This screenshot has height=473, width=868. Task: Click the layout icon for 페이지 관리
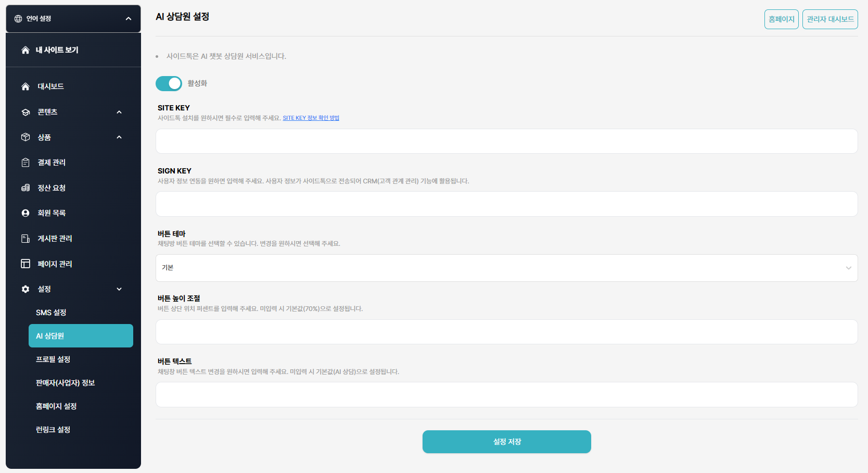coord(25,264)
